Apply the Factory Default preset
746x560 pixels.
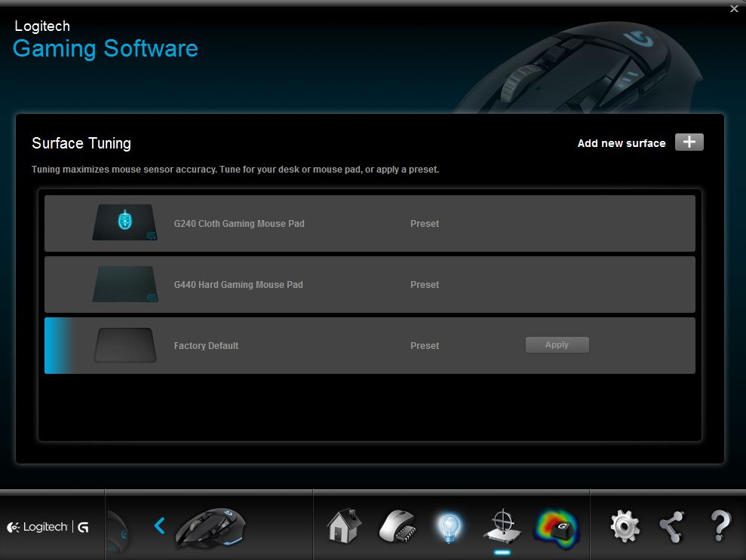pos(557,344)
